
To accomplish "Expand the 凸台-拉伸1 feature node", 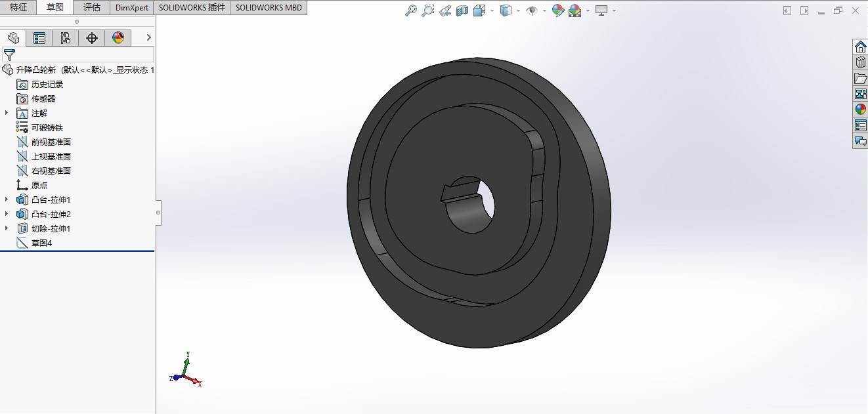I will pos(7,199).
